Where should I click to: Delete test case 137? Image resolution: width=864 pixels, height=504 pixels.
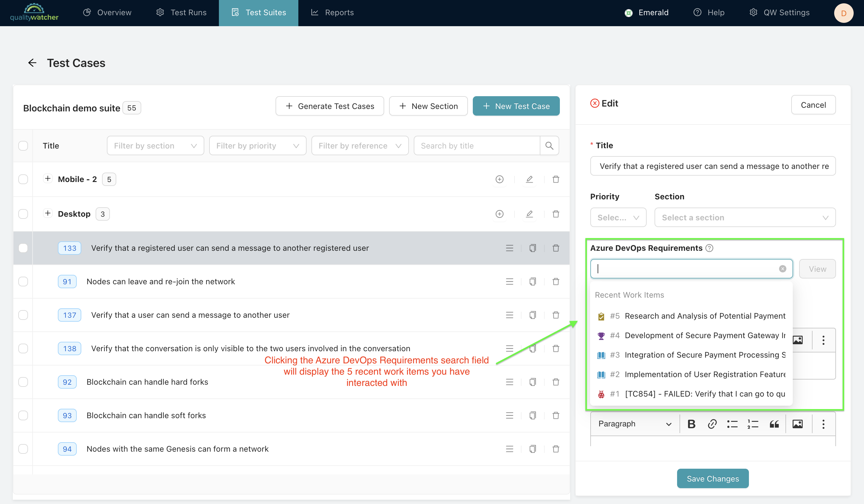pyautogui.click(x=556, y=315)
